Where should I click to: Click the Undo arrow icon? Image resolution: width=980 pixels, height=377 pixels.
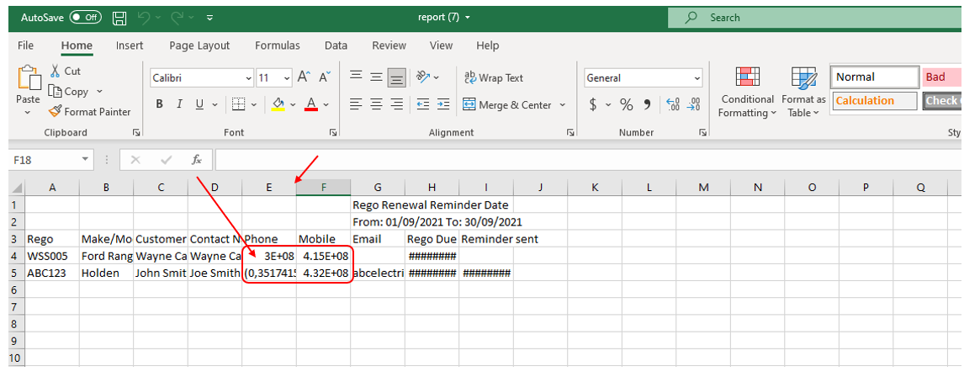[143, 19]
